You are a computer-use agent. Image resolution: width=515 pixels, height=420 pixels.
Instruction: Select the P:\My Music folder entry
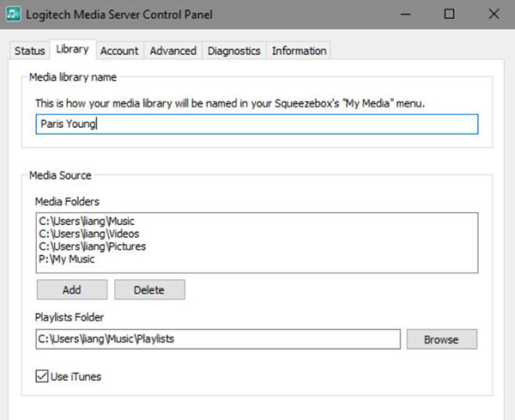pyautogui.click(x=67, y=259)
